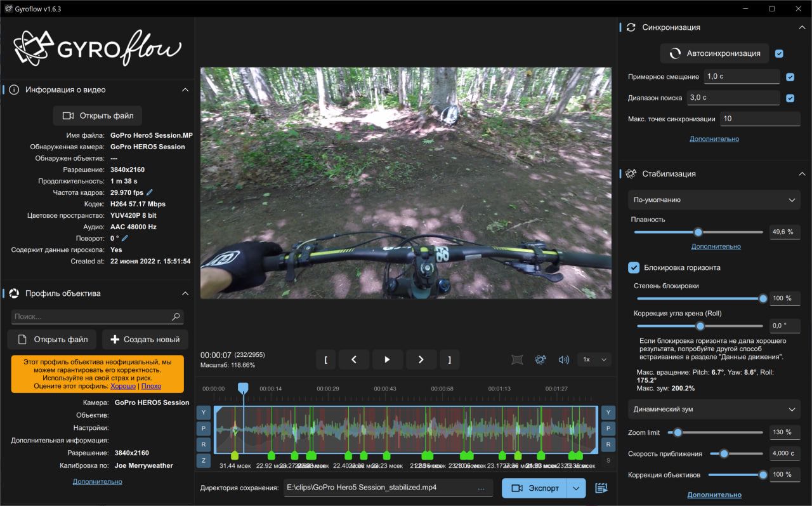Toggle the Диапазон поиска checkbox

click(x=790, y=98)
